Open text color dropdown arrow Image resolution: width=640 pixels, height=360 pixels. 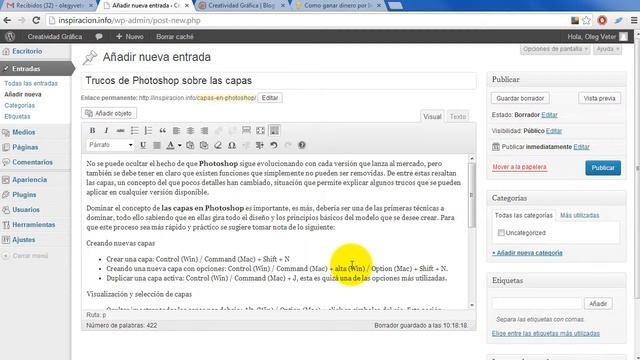click(179, 145)
